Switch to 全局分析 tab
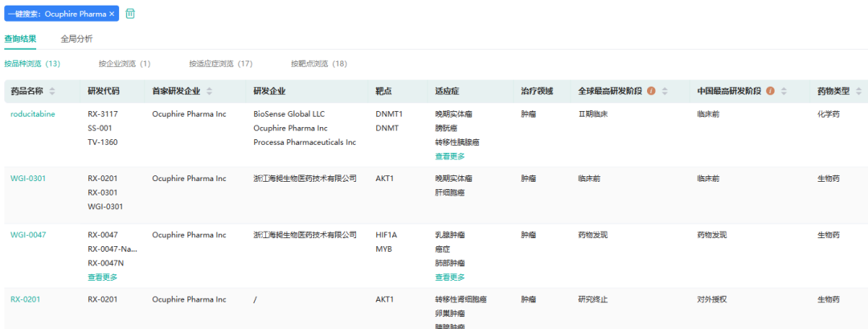Screen dimensions: 868x329 [x=76, y=39]
